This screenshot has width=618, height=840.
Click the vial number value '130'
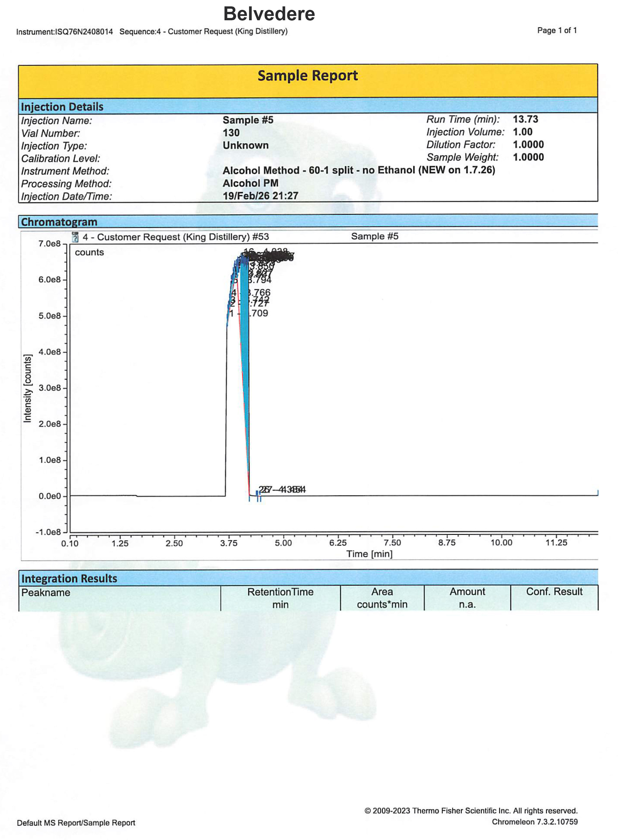tap(231, 133)
